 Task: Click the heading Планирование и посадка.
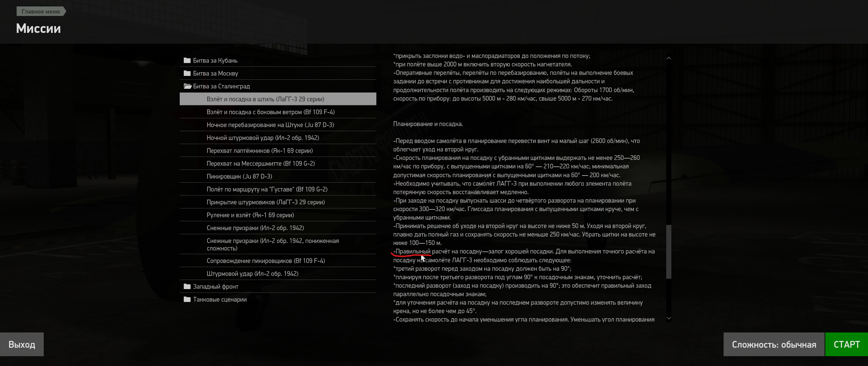click(x=428, y=124)
